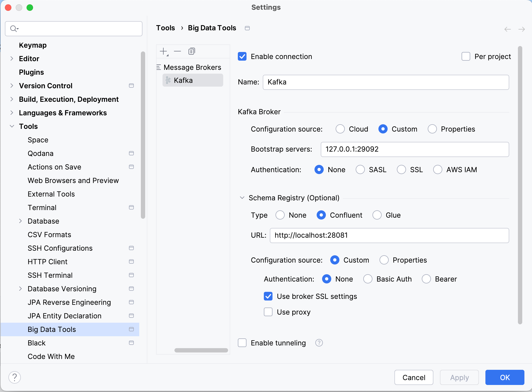Click the OK button
The width and height of the screenshot is (532, 392).
[505, 377]
